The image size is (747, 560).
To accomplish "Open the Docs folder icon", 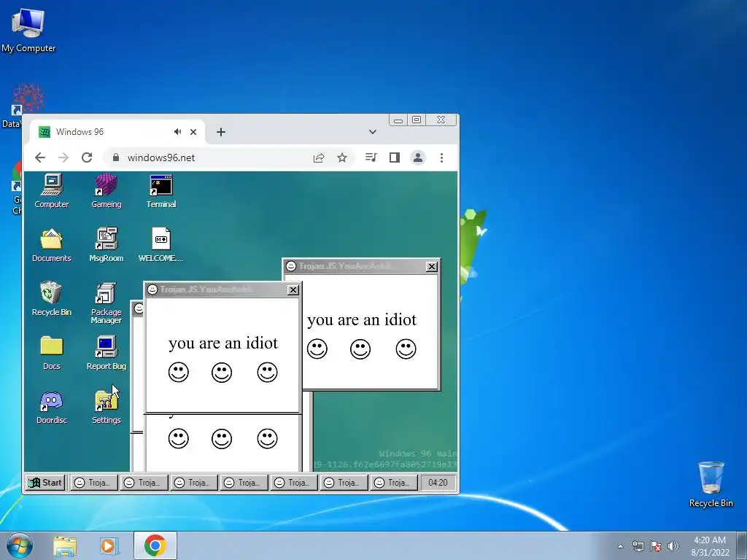I will [52, 353].
